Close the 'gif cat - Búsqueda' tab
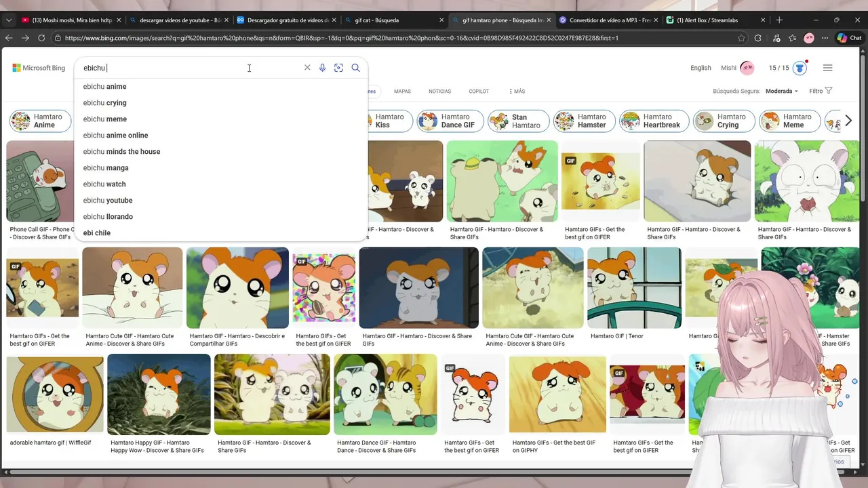This screenshot has width=868, height=488. pyautogui.click(x=441, y=20)
